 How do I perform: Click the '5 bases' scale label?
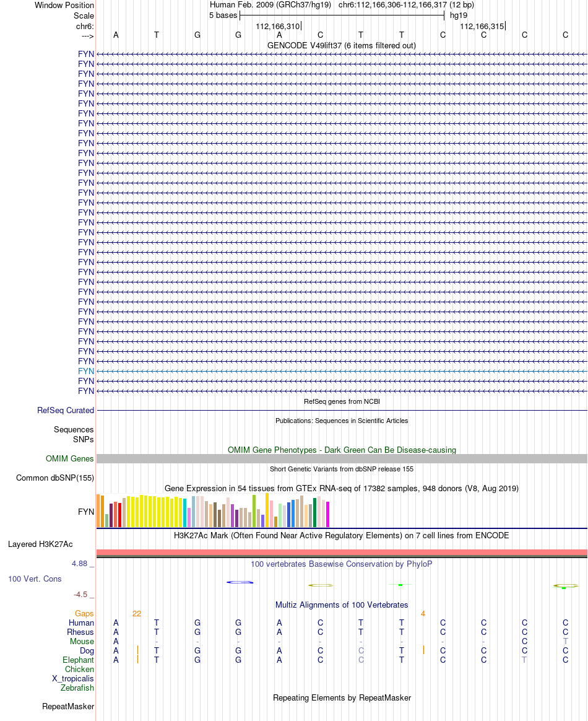pyautogui.click(x=223, y=15)
